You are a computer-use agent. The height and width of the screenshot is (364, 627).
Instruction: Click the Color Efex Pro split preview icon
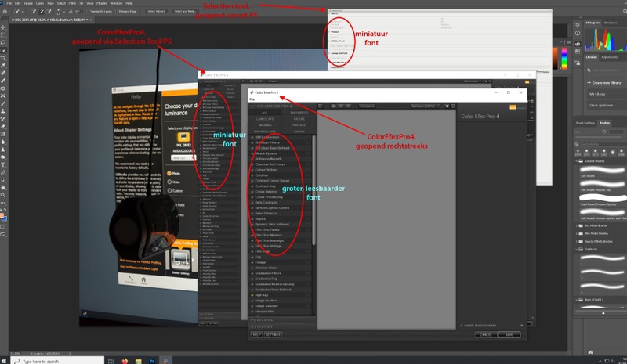tap(341, 106)
